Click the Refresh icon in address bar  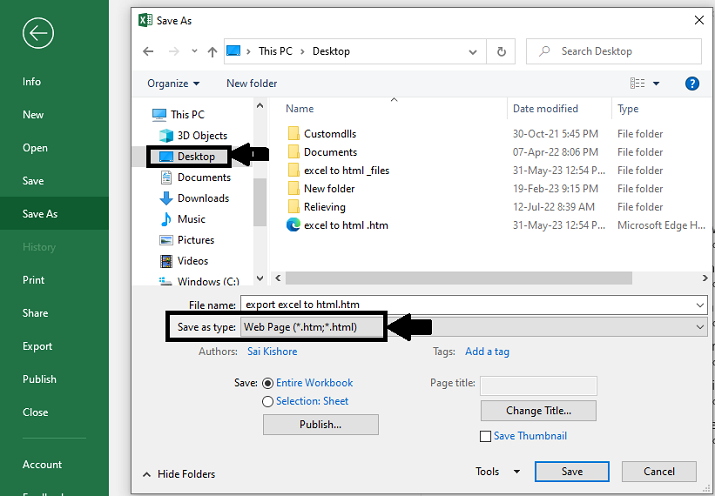point(502,51)
